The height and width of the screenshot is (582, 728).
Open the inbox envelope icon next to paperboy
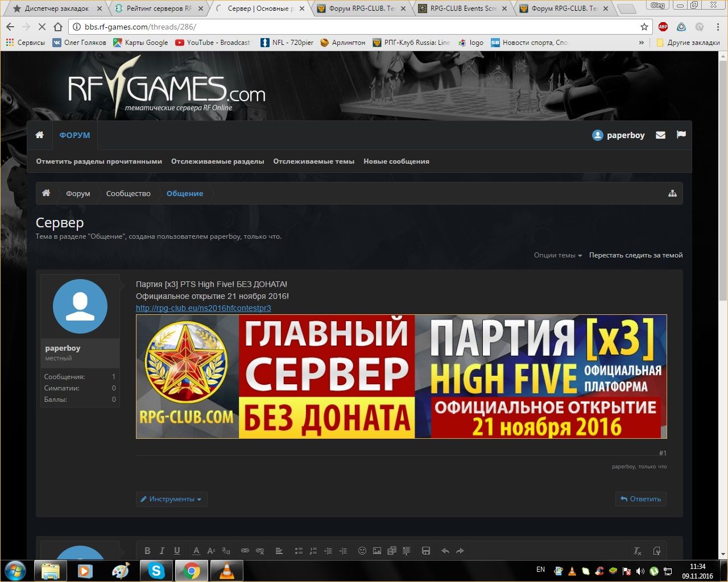point(660,135)
